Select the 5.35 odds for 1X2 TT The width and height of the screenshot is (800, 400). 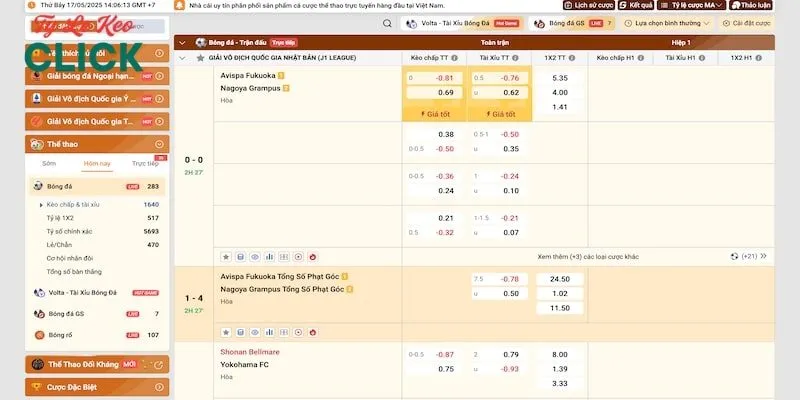click(x=559, y=77)
